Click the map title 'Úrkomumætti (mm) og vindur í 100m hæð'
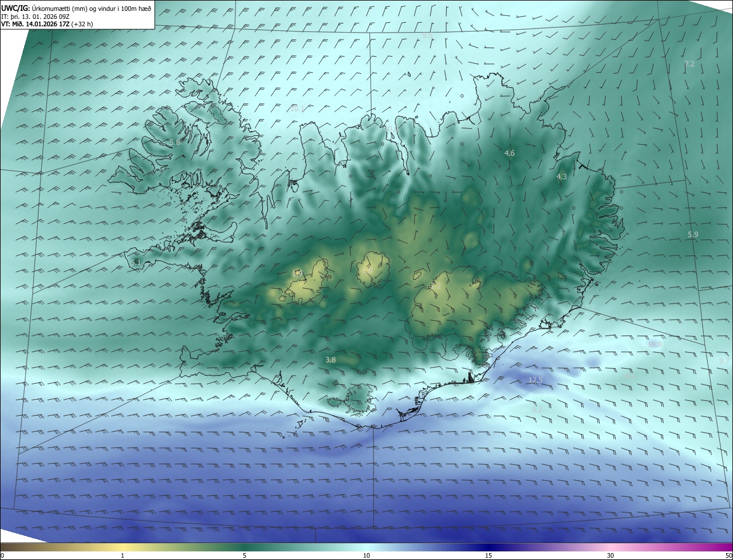733x560 pixels. (90, 9)
